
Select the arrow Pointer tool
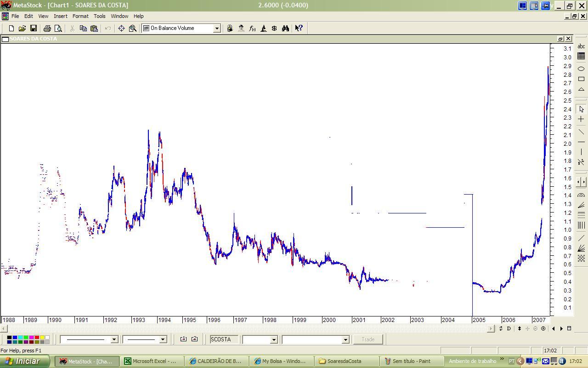point(581,109)
